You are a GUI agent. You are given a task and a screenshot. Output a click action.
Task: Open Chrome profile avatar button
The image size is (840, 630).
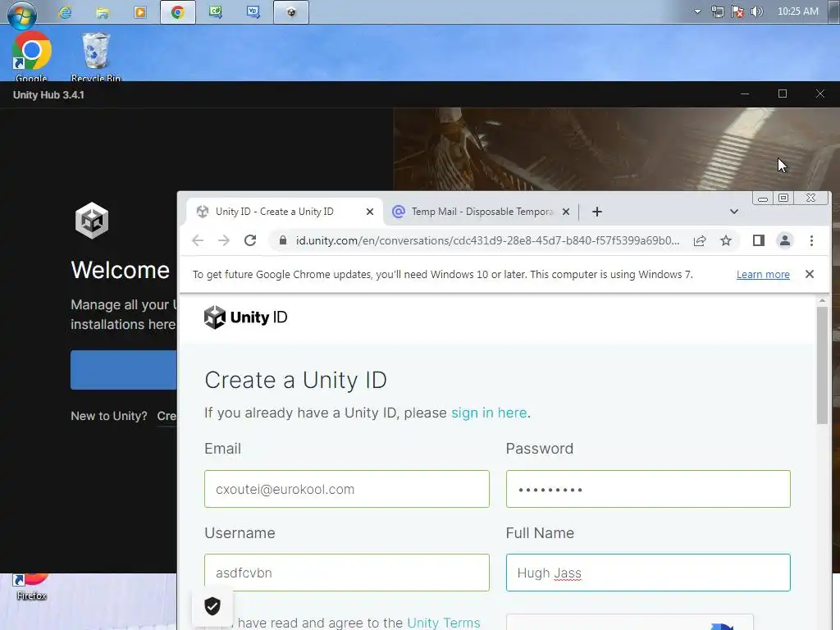pos(785,240)
